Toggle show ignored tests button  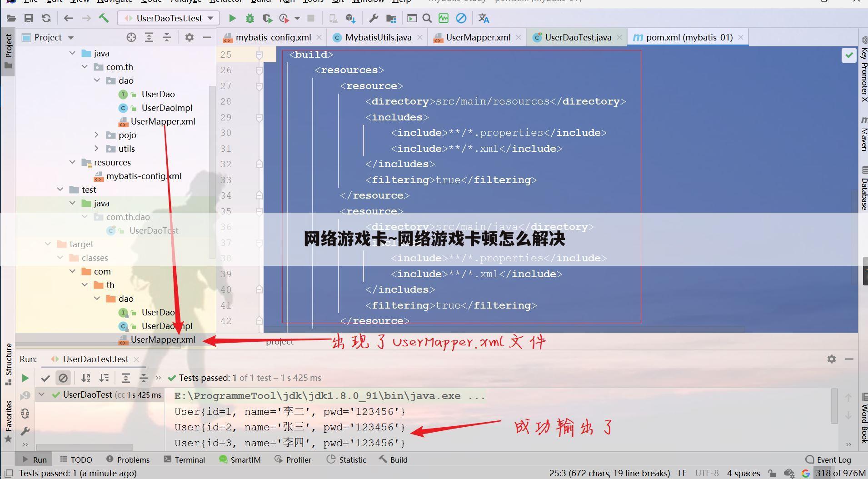click(63, 378)
